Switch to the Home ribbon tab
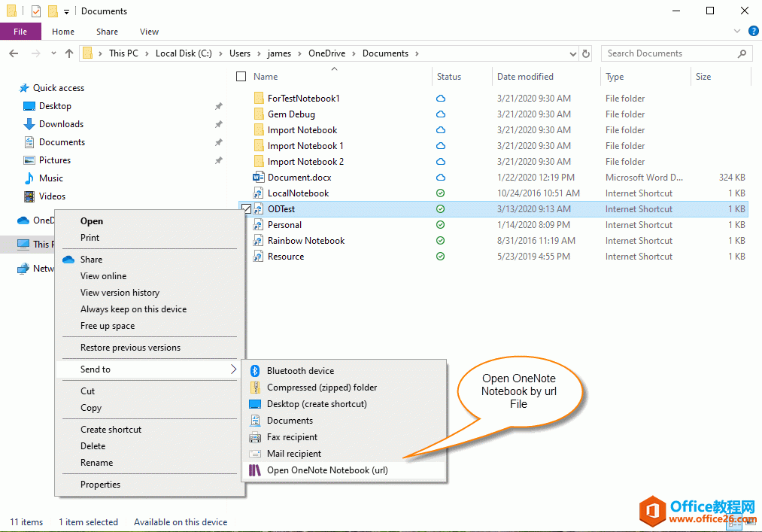The height and width of the screenshot is (532, 762). tap(63, 32)
